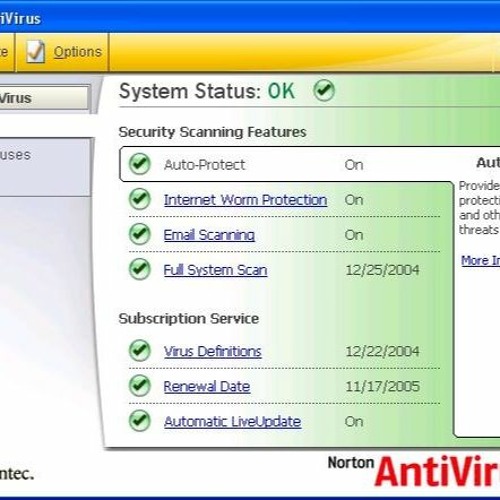This screenshot has height=500, width=500.
Task: Click the 12/25/2004 scan date
Action: (382, 270)
